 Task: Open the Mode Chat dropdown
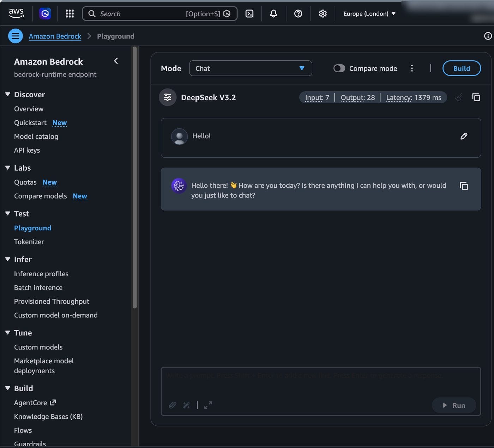point(251,68)
